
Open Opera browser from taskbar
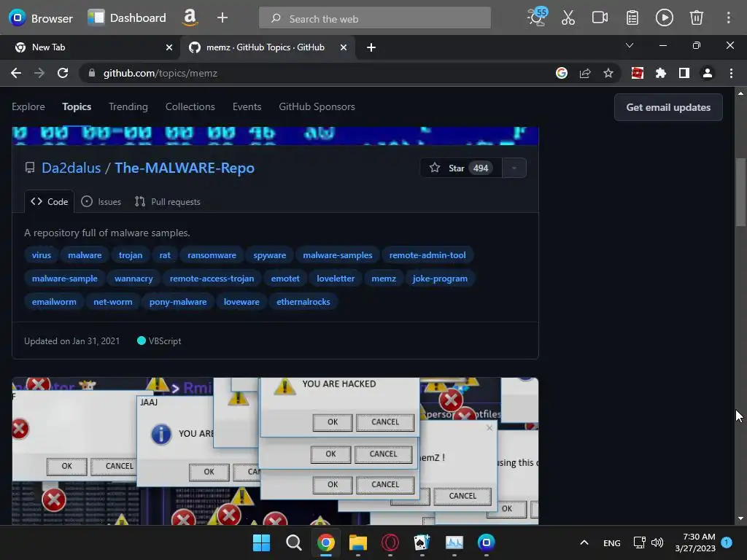[x=390, y=542]
